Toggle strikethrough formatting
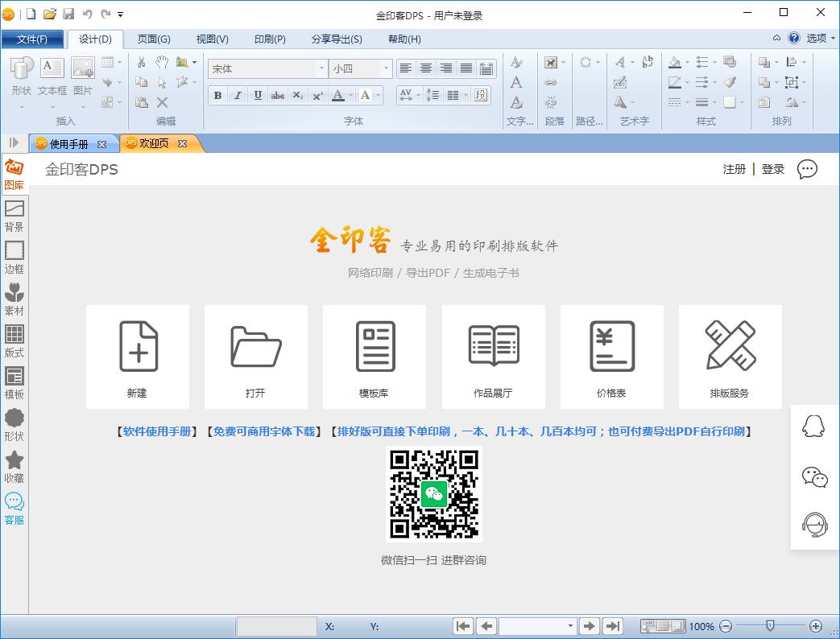 pos(278,95)
